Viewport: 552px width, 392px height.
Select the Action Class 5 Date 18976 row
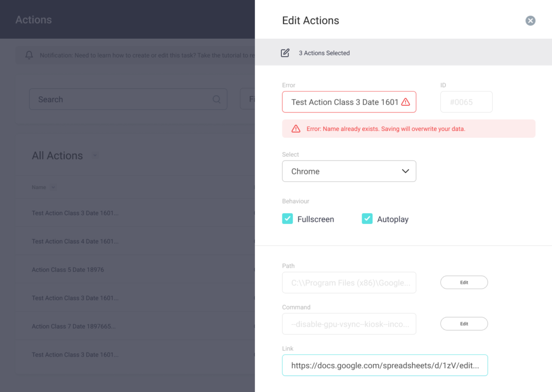(68, 270)
